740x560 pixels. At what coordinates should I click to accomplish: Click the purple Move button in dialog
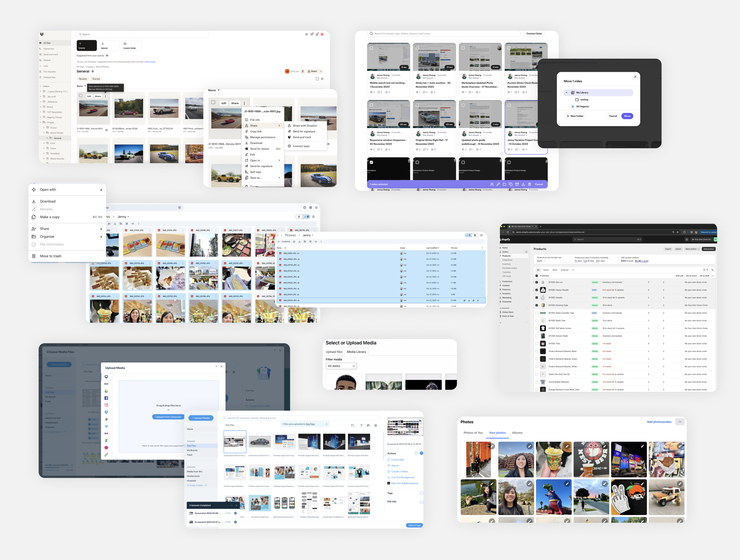(x=627, y=116)
